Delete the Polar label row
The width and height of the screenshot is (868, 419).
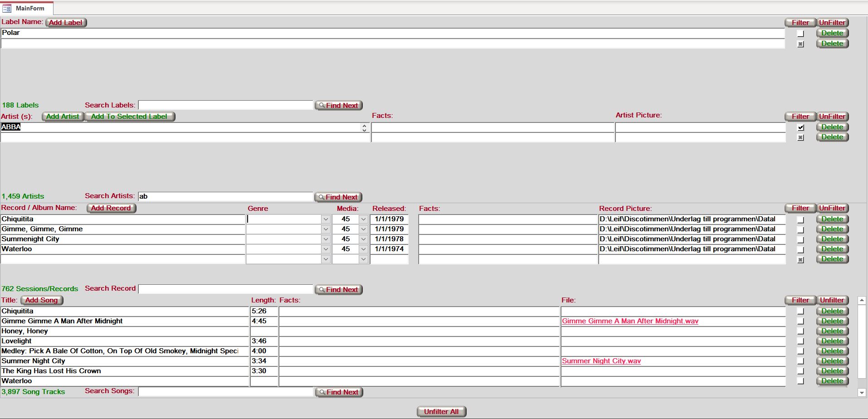(832, 33)
